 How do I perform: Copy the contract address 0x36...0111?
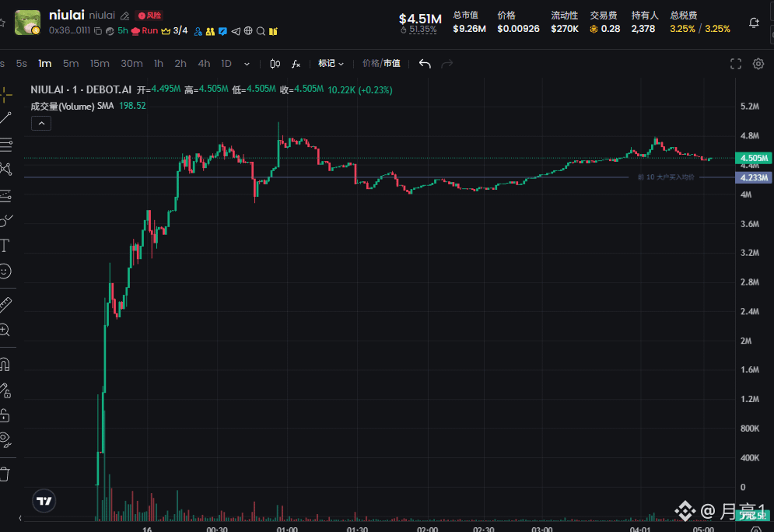(98, 30)
